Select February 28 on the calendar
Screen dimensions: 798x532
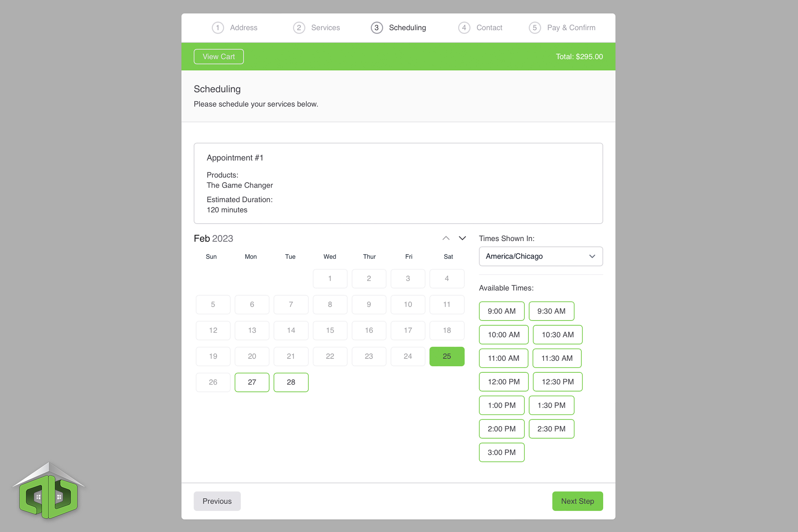coord(291,382)
